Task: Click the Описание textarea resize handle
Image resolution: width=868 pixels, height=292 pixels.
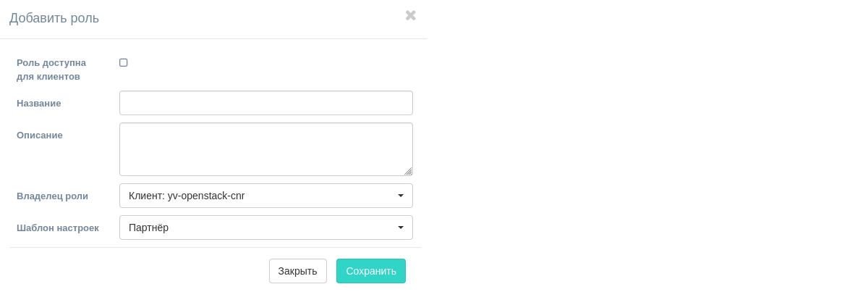Action: 408,171
